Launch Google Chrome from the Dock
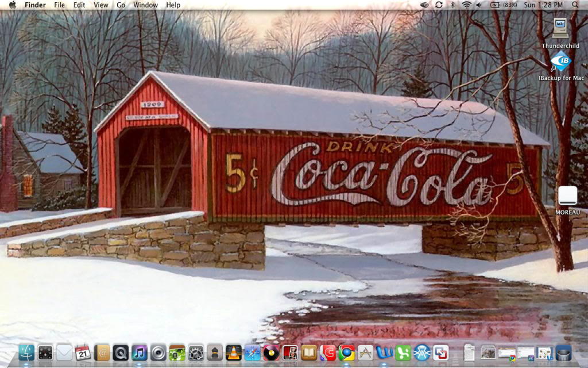Viewport: 588px width, 368px height. (346, 353)
